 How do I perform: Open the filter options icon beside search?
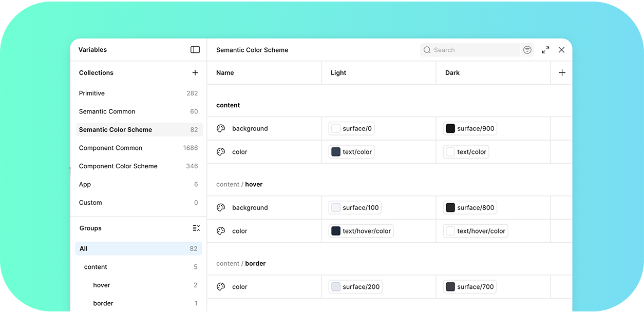pos(527,49)
